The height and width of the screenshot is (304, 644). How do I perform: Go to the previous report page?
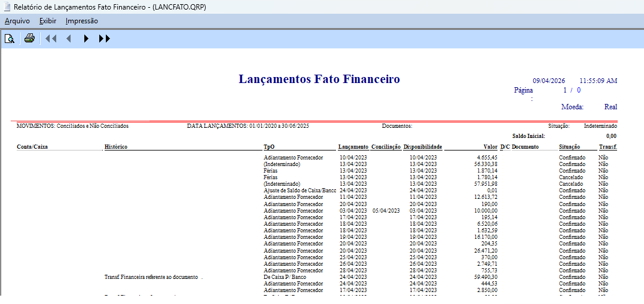click(x=68, y=39)
